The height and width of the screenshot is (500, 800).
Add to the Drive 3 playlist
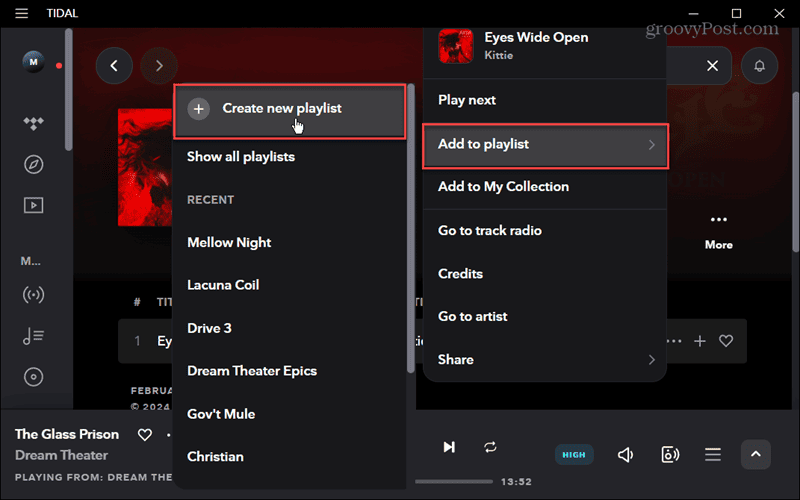click(209, 328)
